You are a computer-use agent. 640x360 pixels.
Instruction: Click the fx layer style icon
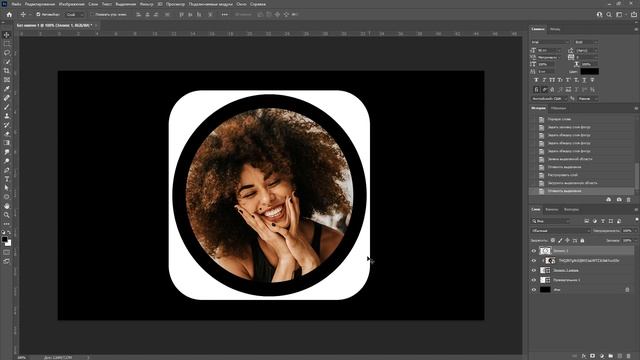click(584, 356)
